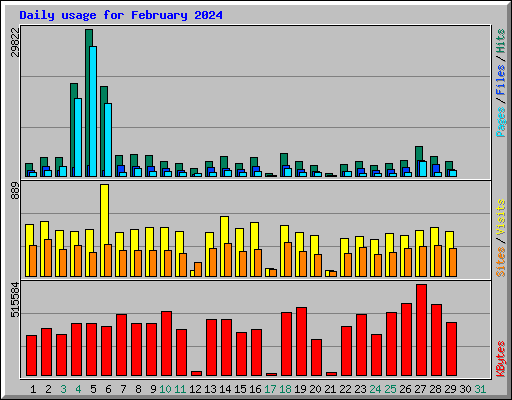Click day 20 label on the x-axis
This screenshot has width=512, height=400.
point(315,389)
